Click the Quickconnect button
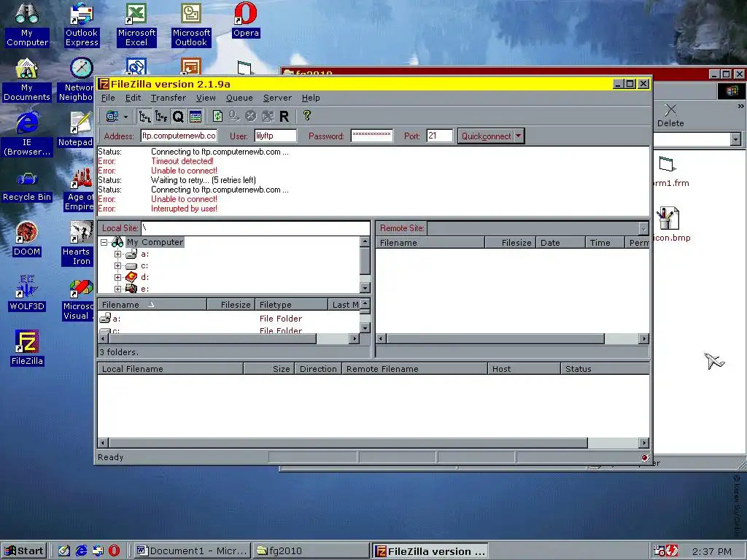The width and height of the screenshot is (747, 560). pyautogui.click(x=485, y=136)
